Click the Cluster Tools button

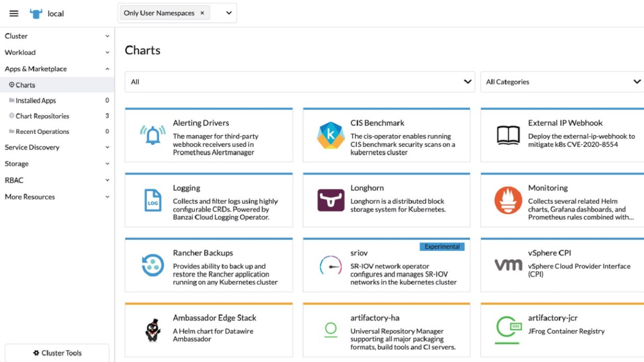(x=57, y=353)
